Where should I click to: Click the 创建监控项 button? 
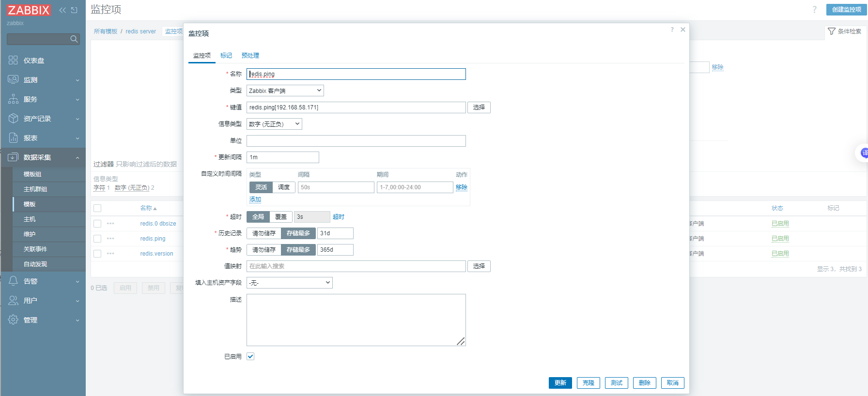coord(847,10)
